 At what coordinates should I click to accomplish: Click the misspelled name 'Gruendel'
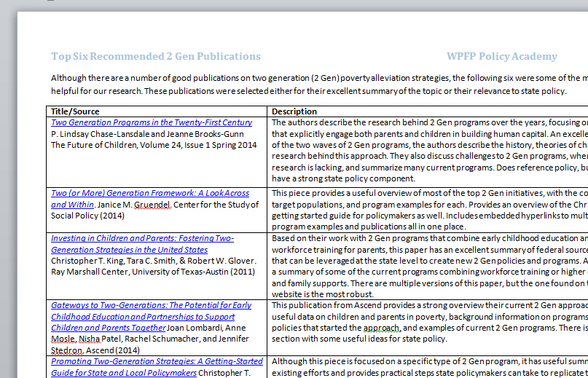pos(152,205)
